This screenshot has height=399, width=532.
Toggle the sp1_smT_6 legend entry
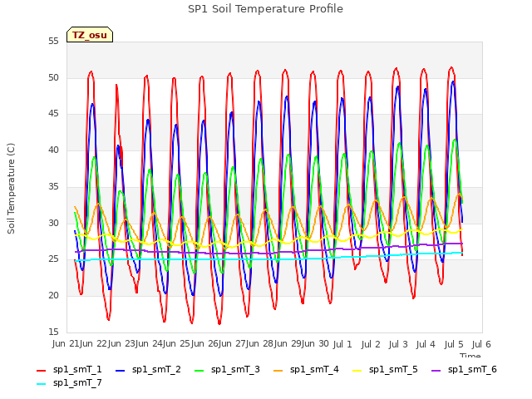pyautogui.click(x=465, y=369)
